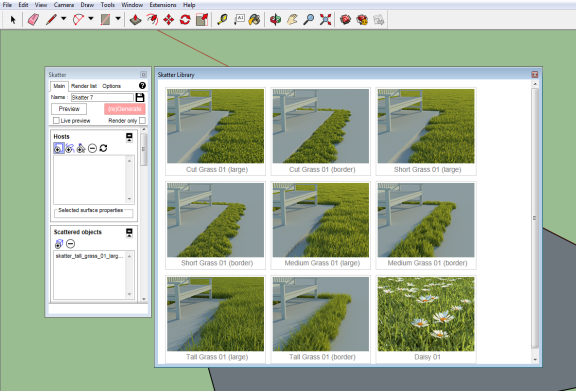Collapse the Hosts section
Image resolution: width=576 pixels, height=391 pixels.
click(x=129, y=137)
